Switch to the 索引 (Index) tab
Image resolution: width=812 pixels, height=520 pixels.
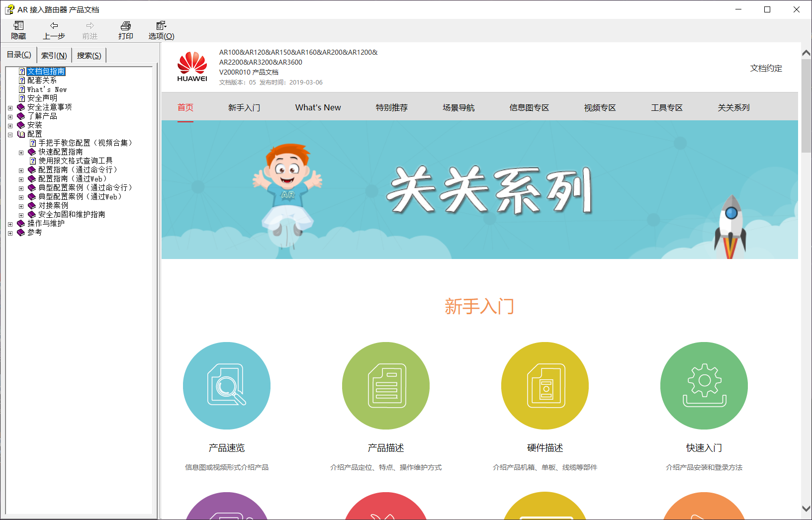[54, 55]
